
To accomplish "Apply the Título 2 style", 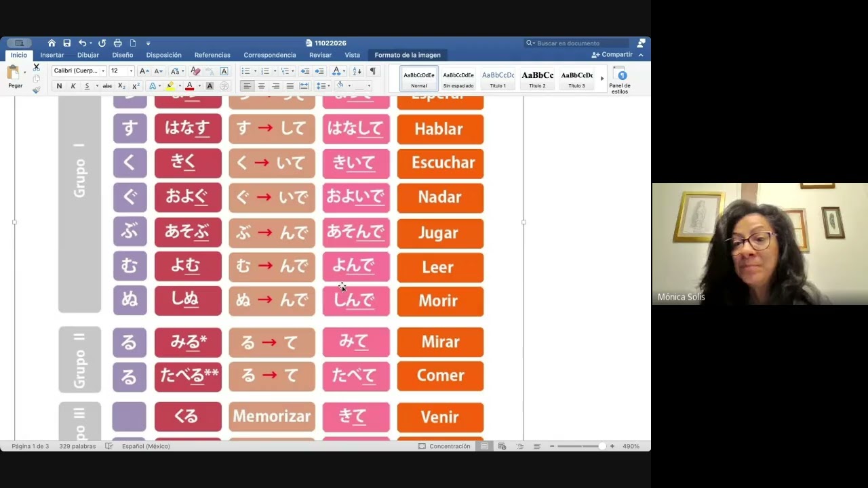I will pyautogui.click(x=537, y=79).
